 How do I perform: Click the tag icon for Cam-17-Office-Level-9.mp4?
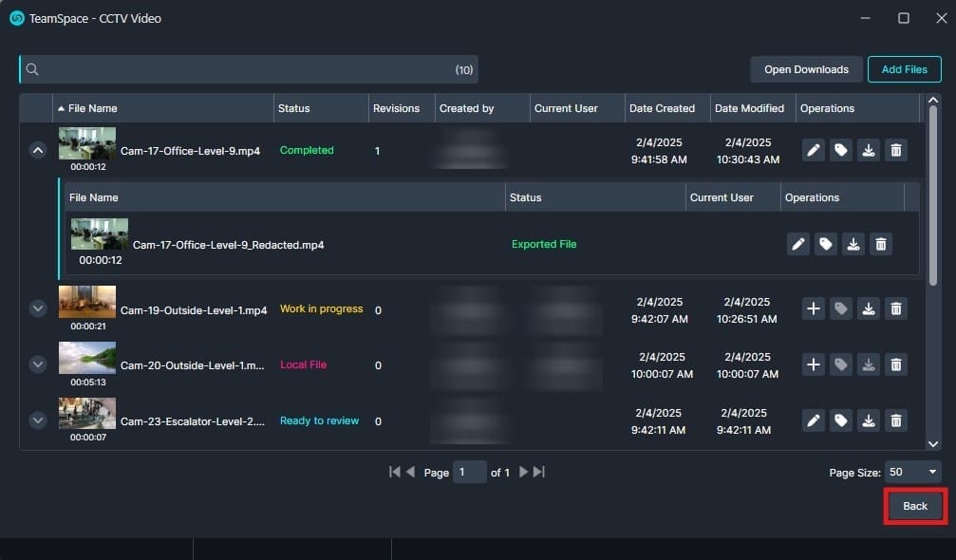(841, 150)
